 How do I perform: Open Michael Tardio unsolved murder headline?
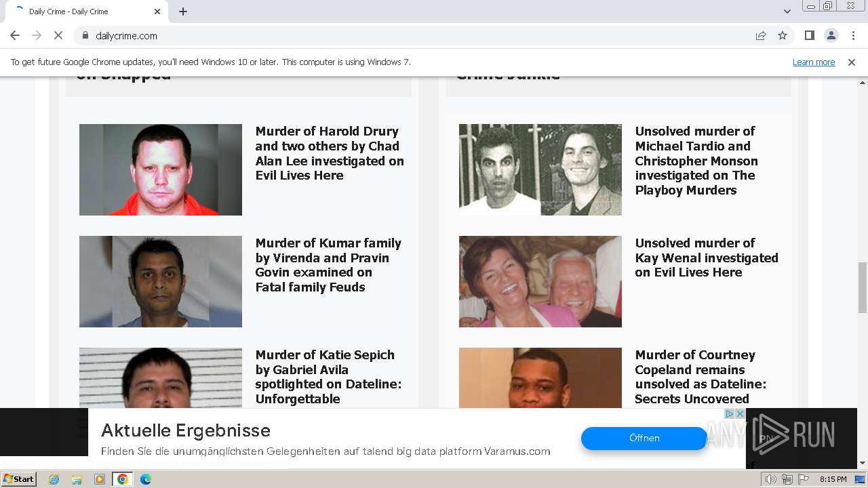pyautogui.click(x=696, y=161)
